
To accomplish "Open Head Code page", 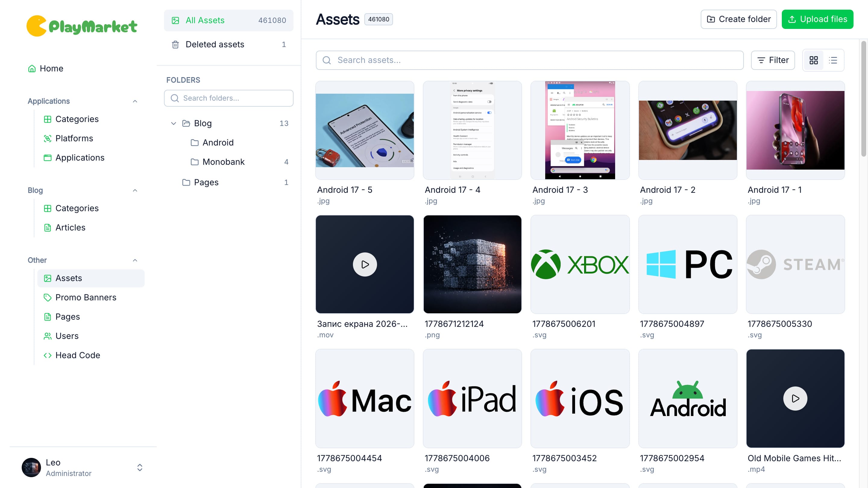I will click(91, 355).
